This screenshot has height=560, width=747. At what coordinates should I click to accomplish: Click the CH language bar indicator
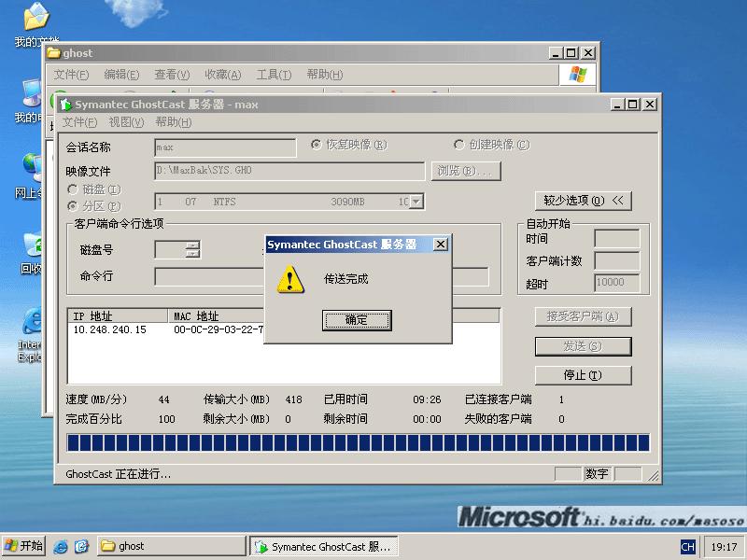point(688,547)
